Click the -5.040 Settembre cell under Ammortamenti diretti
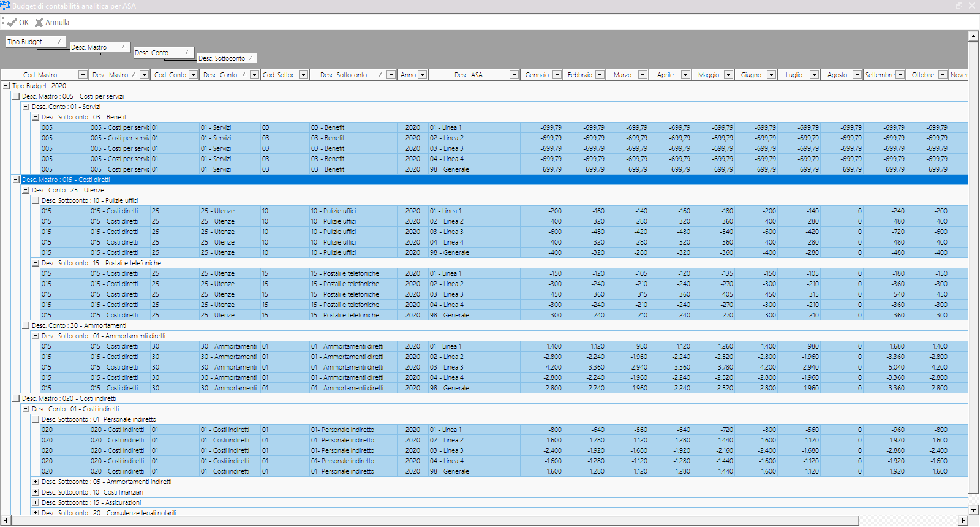 [x=884, y=367]
